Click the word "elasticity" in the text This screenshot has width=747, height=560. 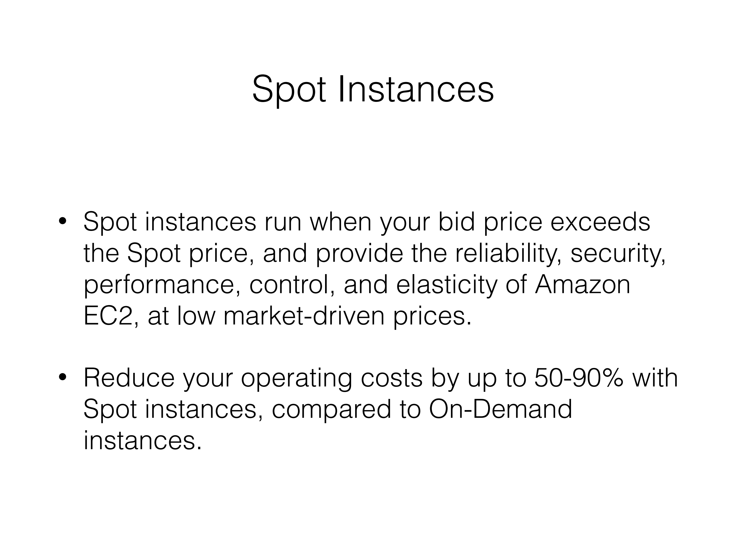click(447, 285)
